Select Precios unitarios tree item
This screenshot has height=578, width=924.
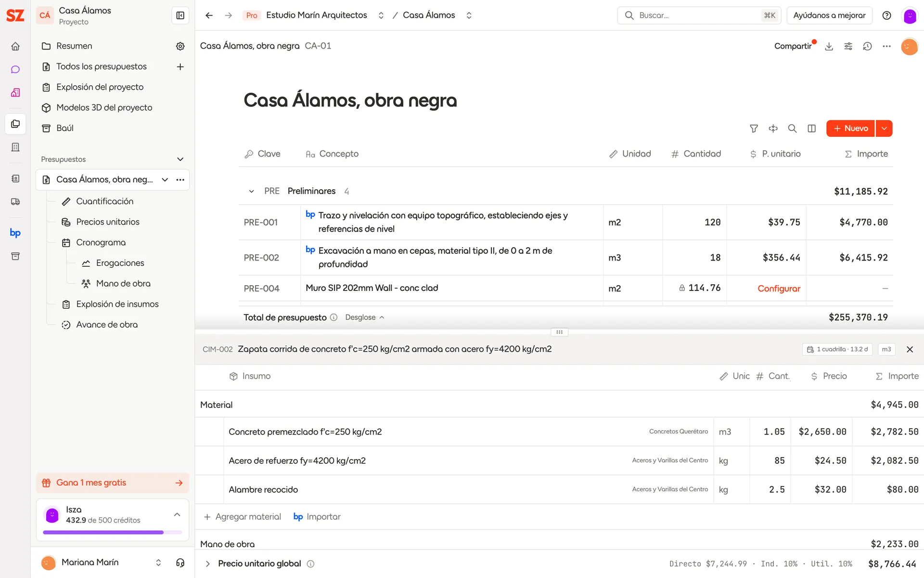(108, 222)
